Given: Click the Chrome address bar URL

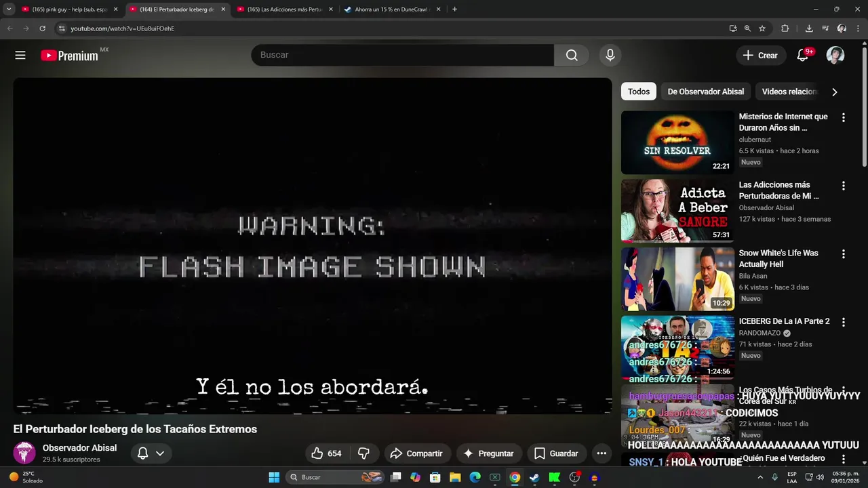Looking at the screenshot, I should click(x=123, y=28).
